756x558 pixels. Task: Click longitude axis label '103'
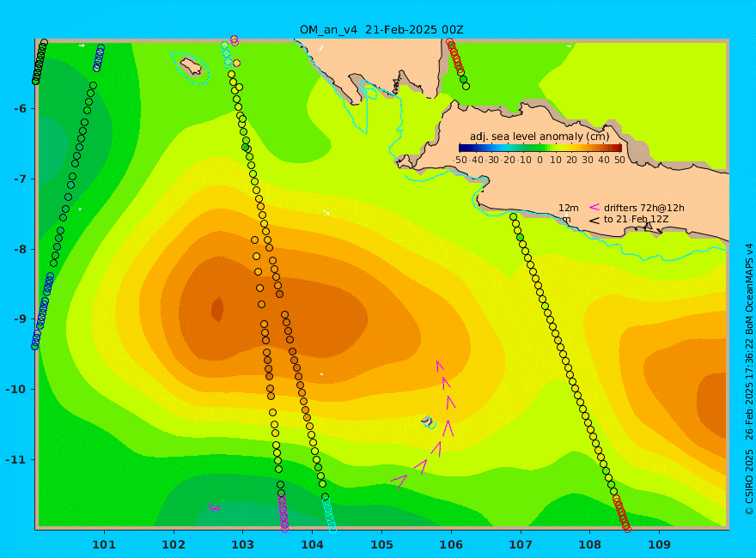pos(243,545)
